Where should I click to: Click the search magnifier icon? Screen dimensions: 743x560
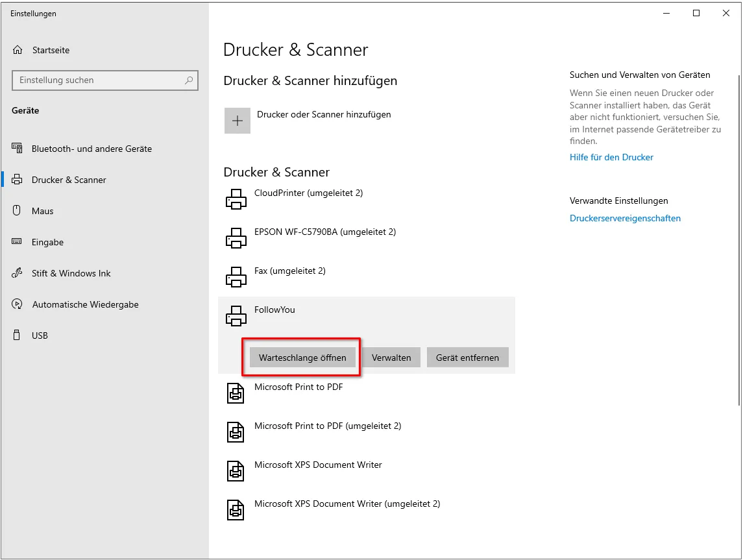[x=189, y=80]
